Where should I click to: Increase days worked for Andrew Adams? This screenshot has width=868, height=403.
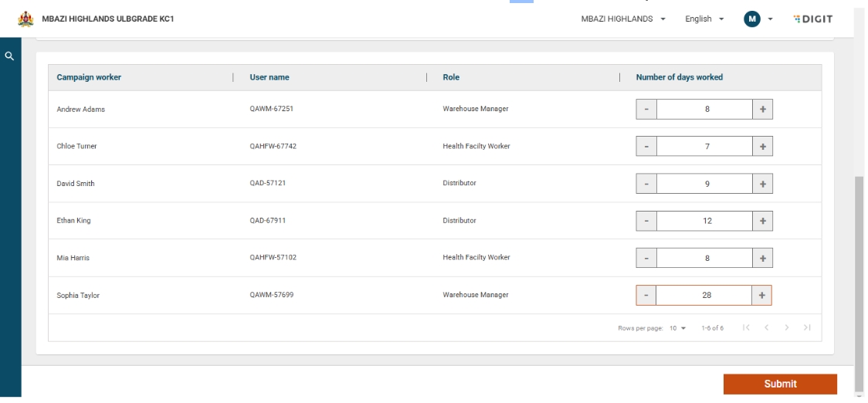coord(762,110)
